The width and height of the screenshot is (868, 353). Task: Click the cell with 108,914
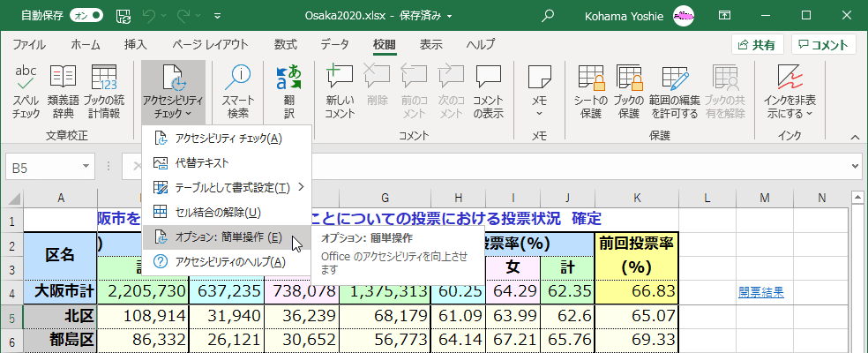pos(143,317)
